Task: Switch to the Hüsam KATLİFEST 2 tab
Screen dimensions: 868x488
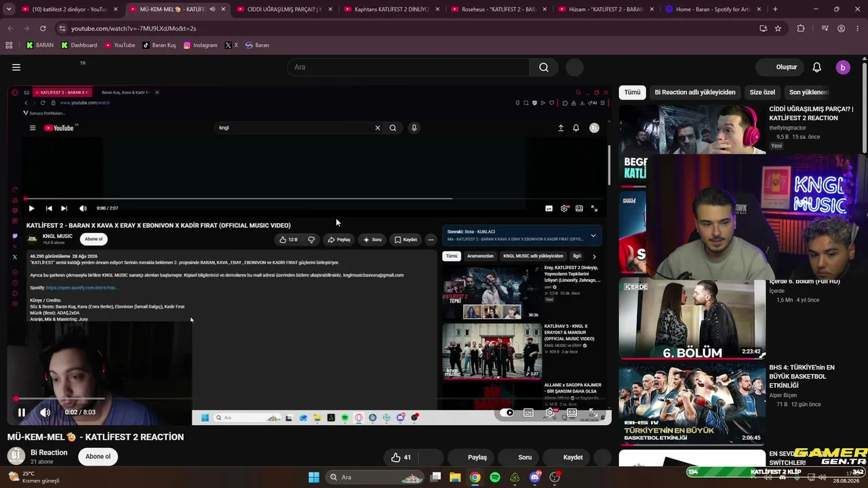Action: [606, 9]
